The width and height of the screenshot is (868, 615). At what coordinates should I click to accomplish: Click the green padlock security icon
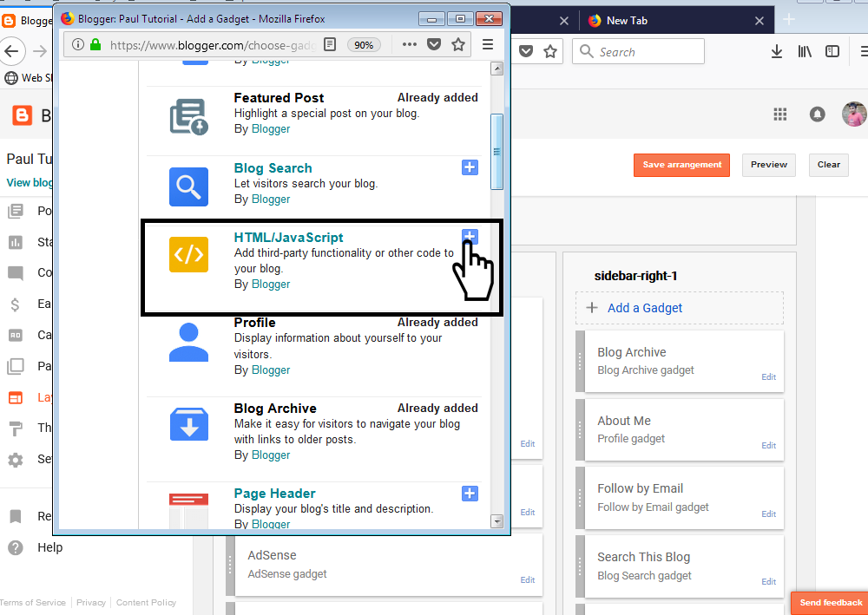coord(95,44)
